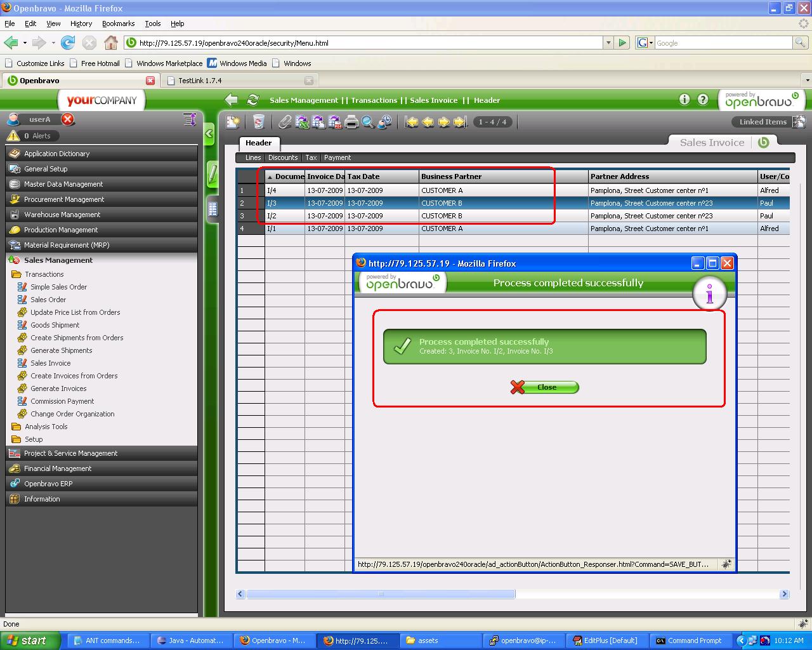This screenshot has width=812, height=650.
Task: Collapse the left menu panel arrow
Action: (209, 134)
